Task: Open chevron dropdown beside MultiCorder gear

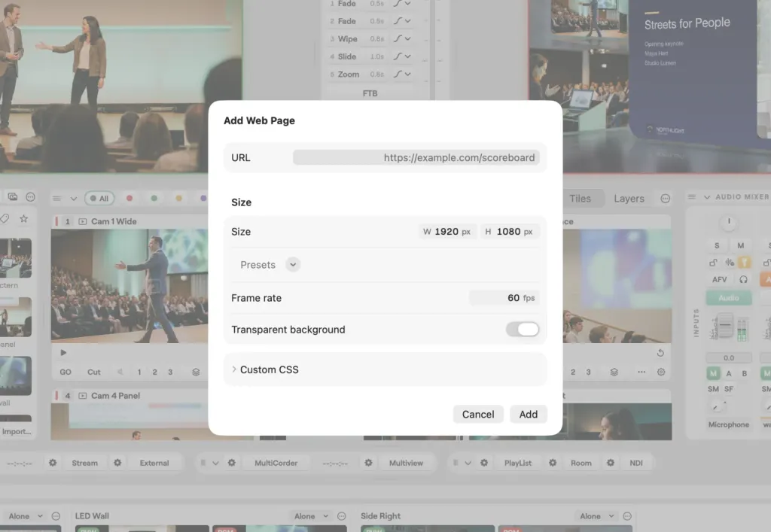Action: click(215, 463)
